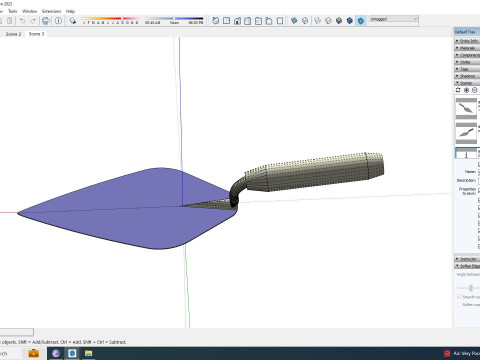
Task: Select the Bottom view icon
Action: pyautogui.click(x=280, y=21)
